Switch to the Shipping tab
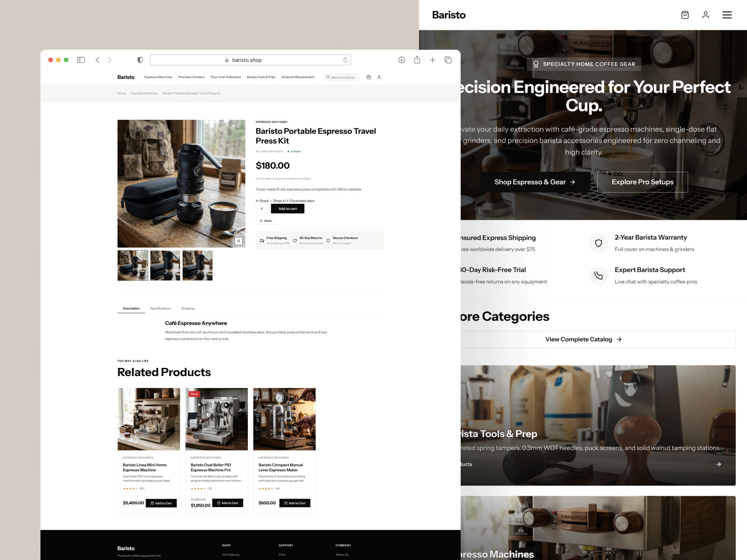Viewport: 747px width, 560px height. click(x=188, y=308)
